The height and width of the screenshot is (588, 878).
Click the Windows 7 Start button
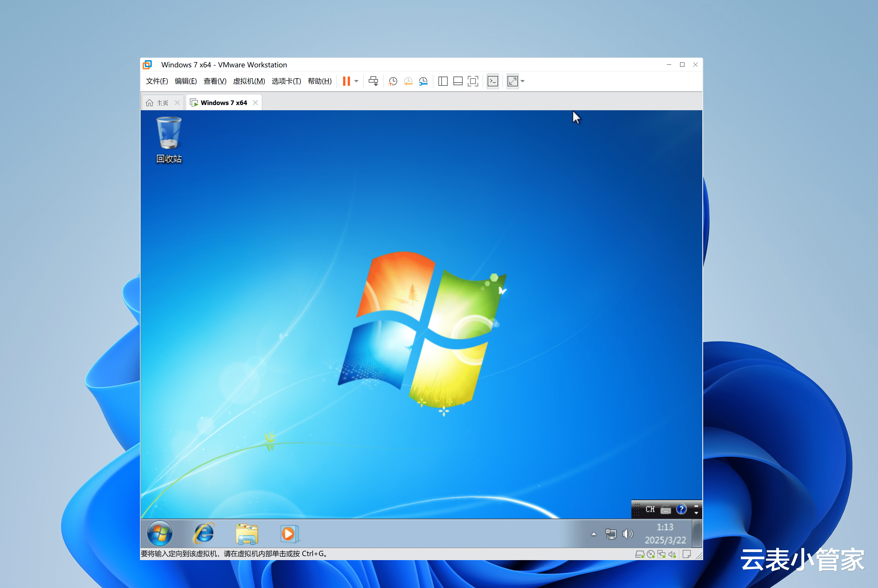(x=160, y=533)
